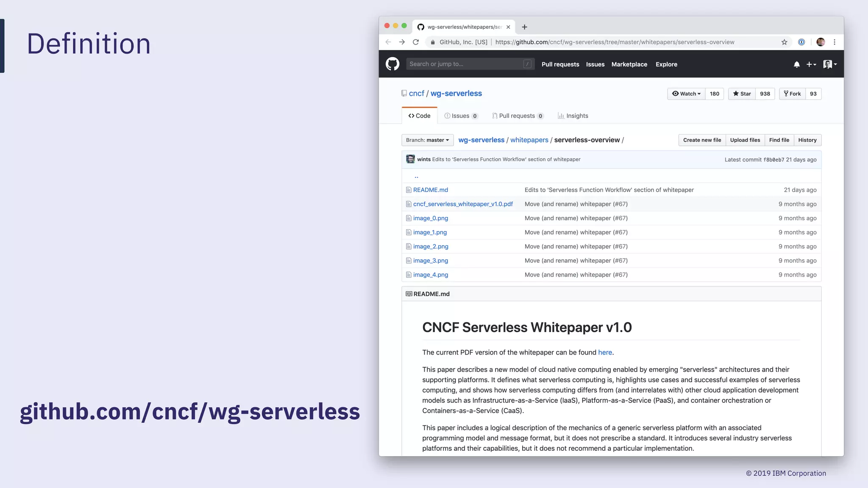Open the plus create-new dropdown
The height and width of the screenshot is (488, 868).
pos(811,64)
